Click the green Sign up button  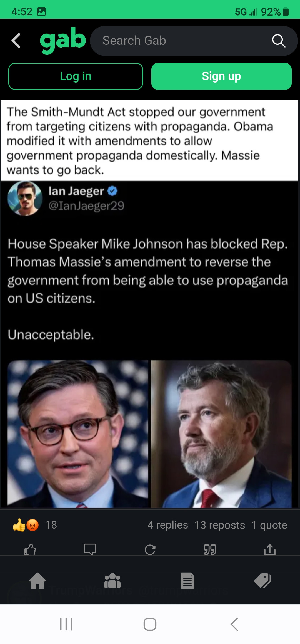click(221, 76)
